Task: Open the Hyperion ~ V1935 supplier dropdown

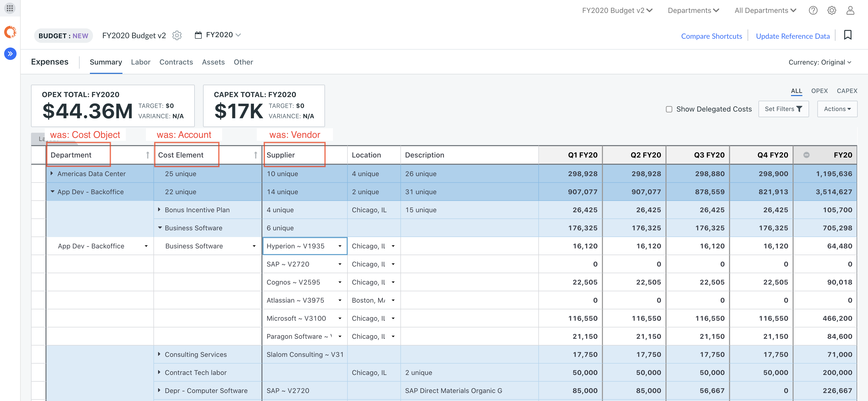Action: click(340, 246)
